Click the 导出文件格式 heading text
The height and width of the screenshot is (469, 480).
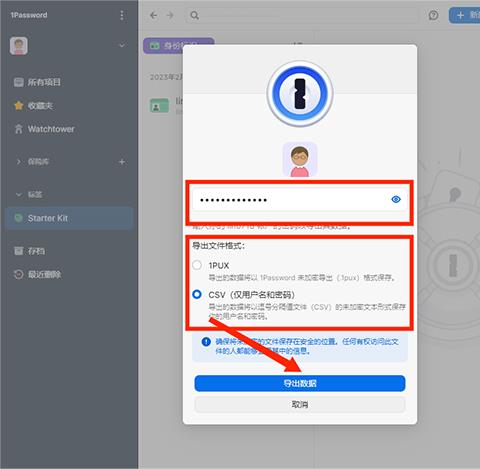[x=219, y=246]
